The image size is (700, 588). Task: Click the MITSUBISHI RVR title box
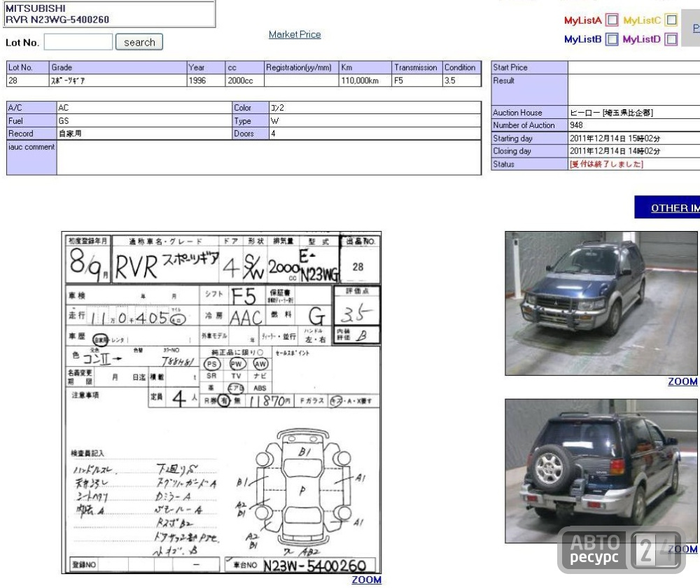(109, 14)
